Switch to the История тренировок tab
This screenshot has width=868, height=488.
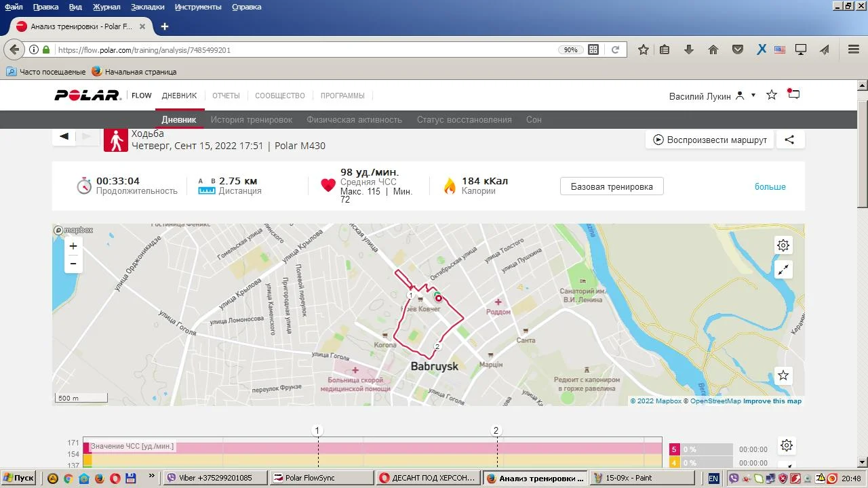[x=251, y=119]
